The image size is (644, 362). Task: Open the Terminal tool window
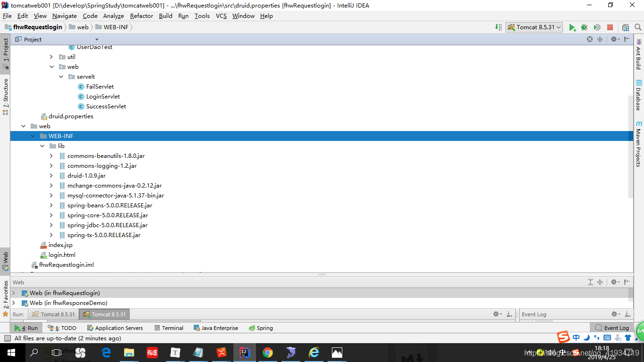pyautogui.click(x=169, y=328)
